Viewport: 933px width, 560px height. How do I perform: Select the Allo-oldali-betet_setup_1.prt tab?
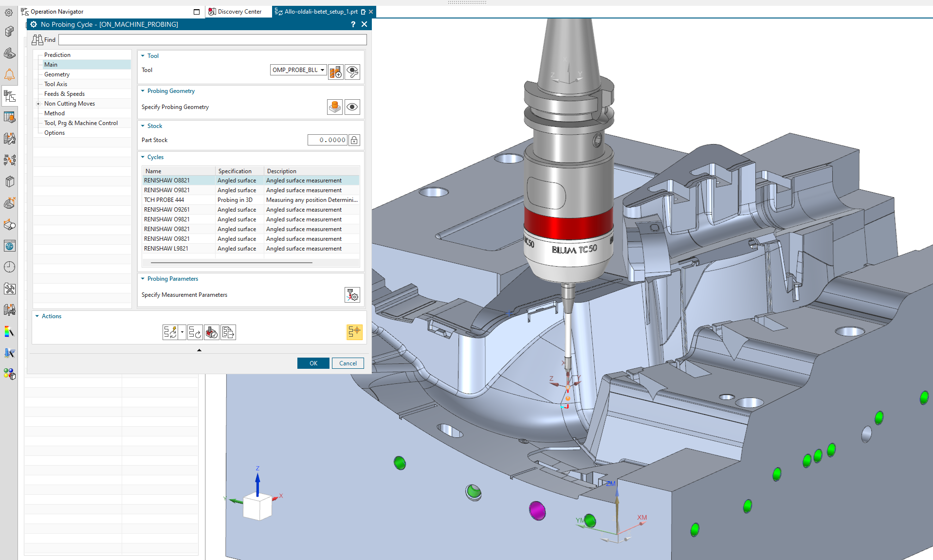319,11
